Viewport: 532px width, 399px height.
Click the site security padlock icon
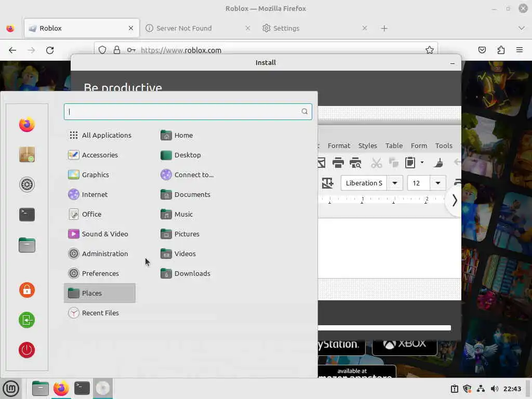click(x=117, y=50)
